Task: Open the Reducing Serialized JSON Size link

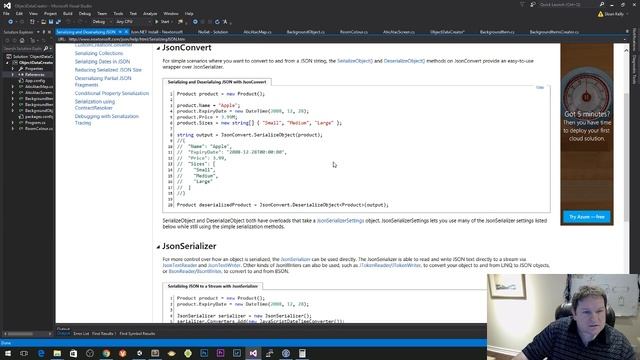Action: (x=108, y=70)
